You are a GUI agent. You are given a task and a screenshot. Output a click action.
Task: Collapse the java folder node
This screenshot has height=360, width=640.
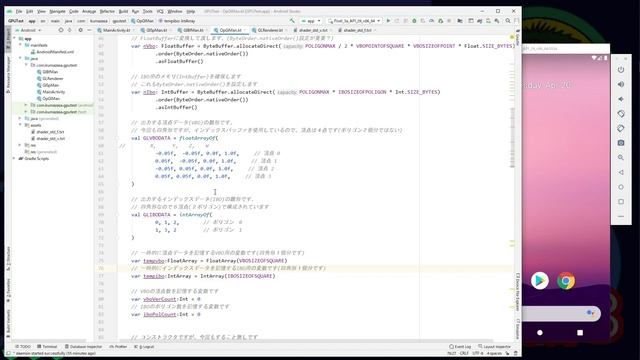pyautogui.click(x=20, y=58)
